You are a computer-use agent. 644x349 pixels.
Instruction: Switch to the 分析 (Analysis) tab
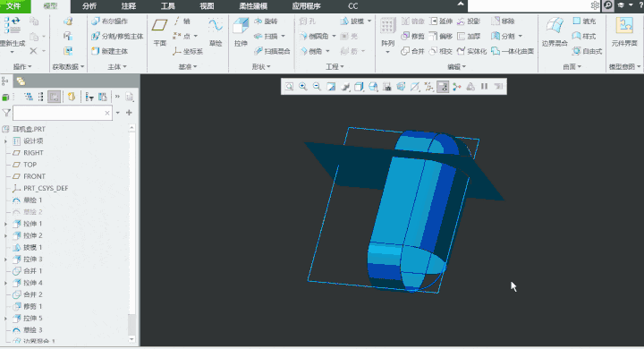click(89, 6)
